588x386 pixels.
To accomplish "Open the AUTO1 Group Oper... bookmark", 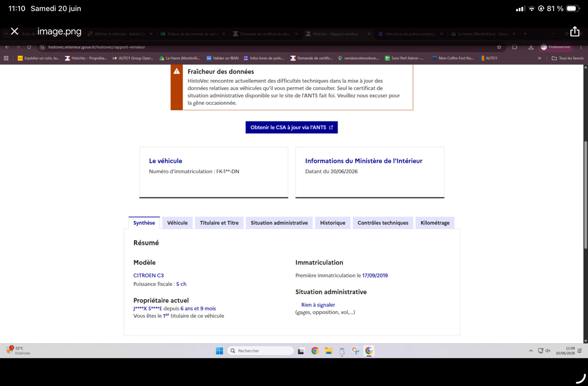I will [x=133, y=58].
